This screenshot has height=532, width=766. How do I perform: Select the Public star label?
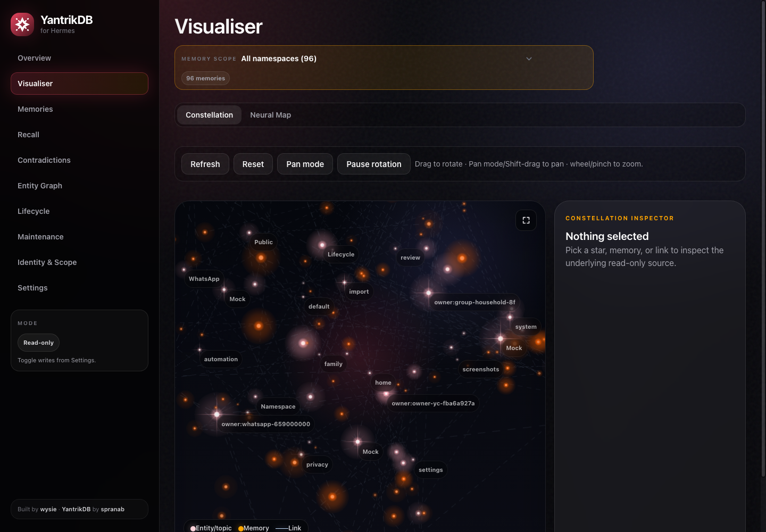tap(263, 242)
